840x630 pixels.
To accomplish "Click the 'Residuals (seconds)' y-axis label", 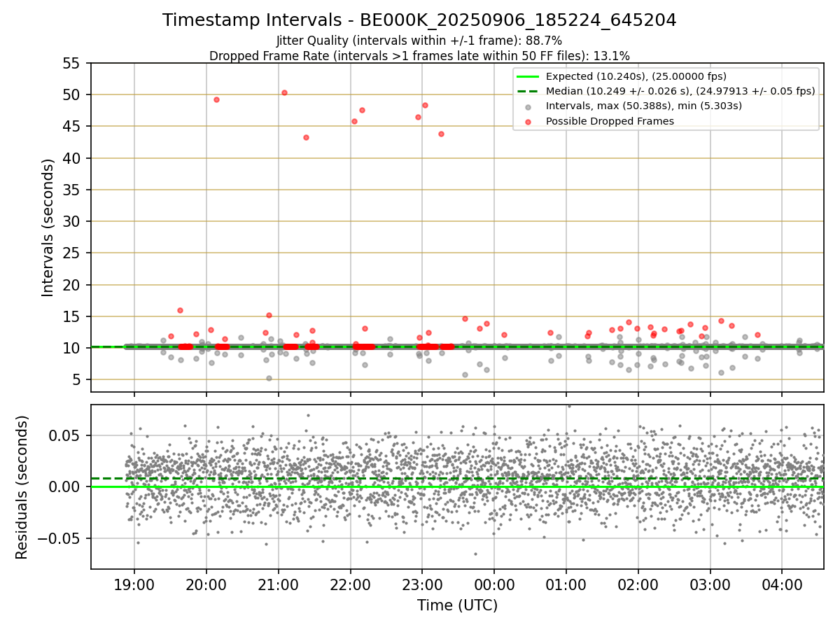I will click(22, 487).
